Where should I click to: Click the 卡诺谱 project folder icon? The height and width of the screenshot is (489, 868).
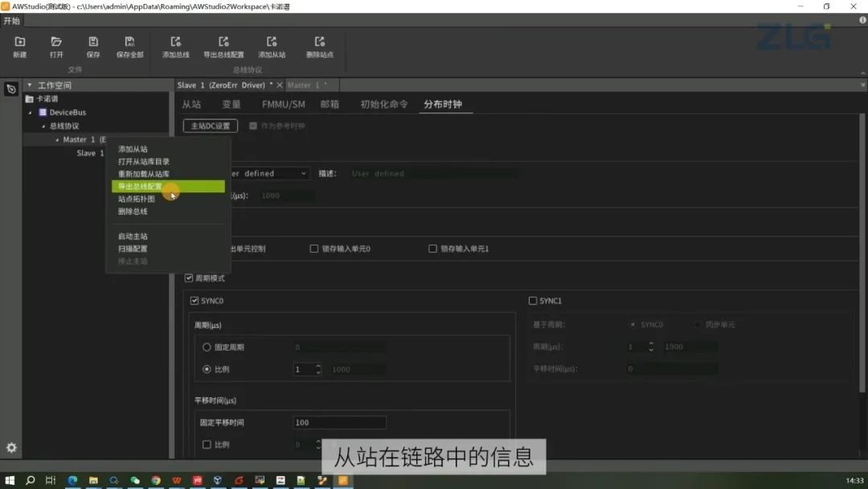(30, 99)
